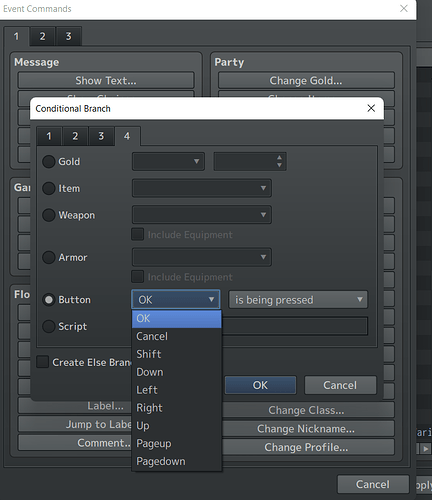Viewport: 432px width, 500px height.
Task: Close the Event Commands window
Action: click(404, 8)
